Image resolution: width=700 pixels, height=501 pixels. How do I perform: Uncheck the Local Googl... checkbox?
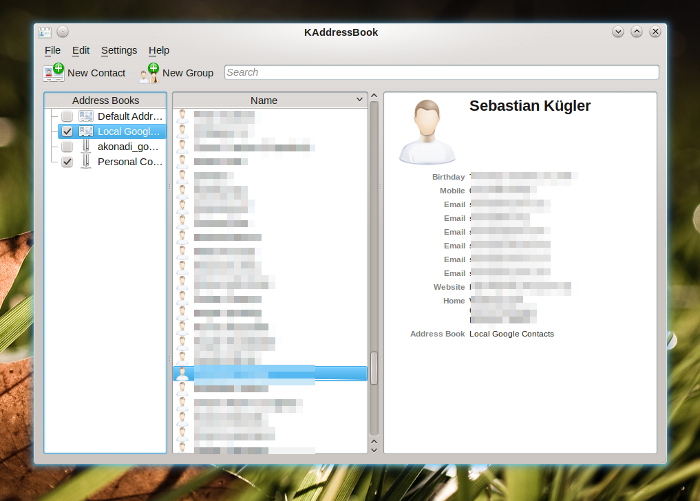[x=67, y=131]
